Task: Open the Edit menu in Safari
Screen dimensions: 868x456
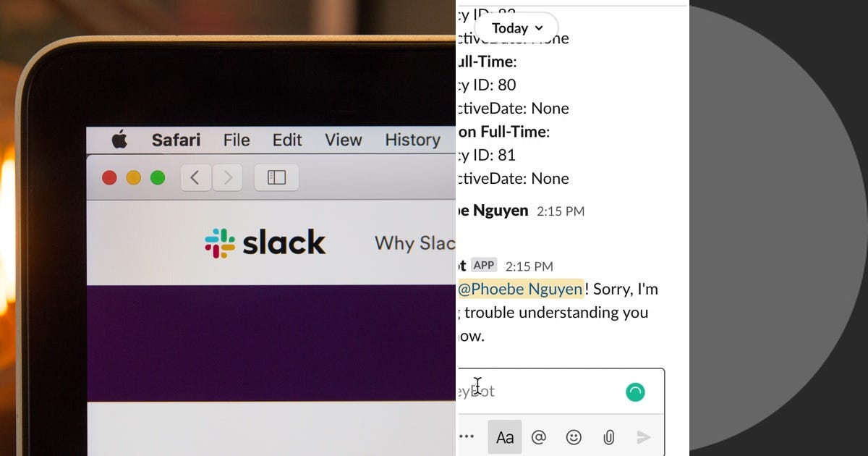Action: (x=286, y=140)
